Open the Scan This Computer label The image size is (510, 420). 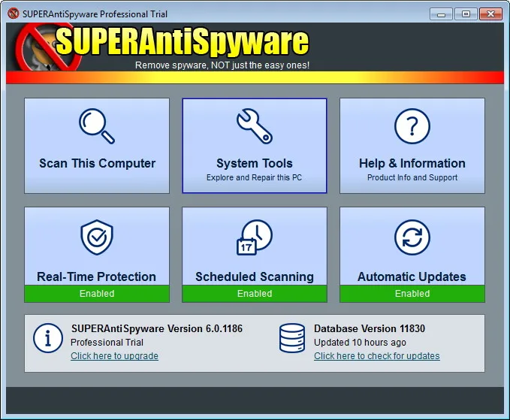97,163
